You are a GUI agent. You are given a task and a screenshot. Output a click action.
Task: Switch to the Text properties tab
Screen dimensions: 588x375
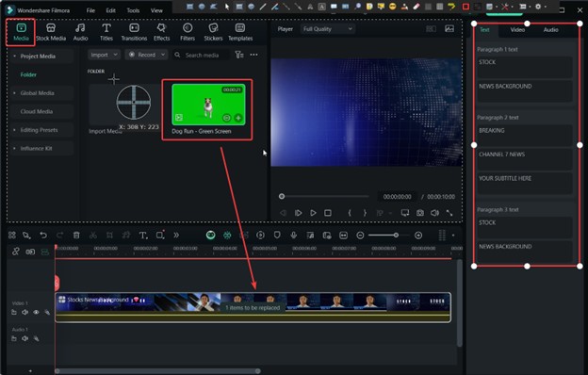tap(484, 29)
